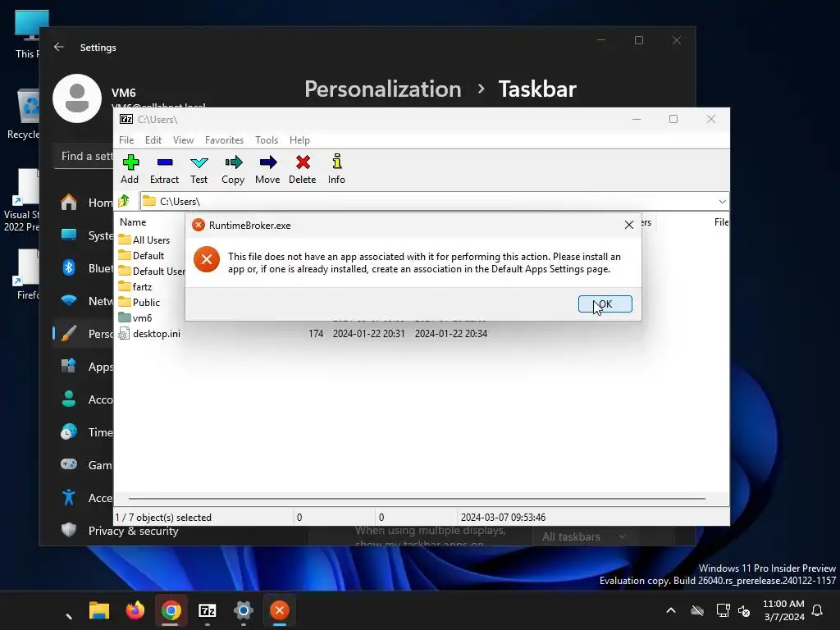Open File Explorer from the taskbar

(99, 610)
